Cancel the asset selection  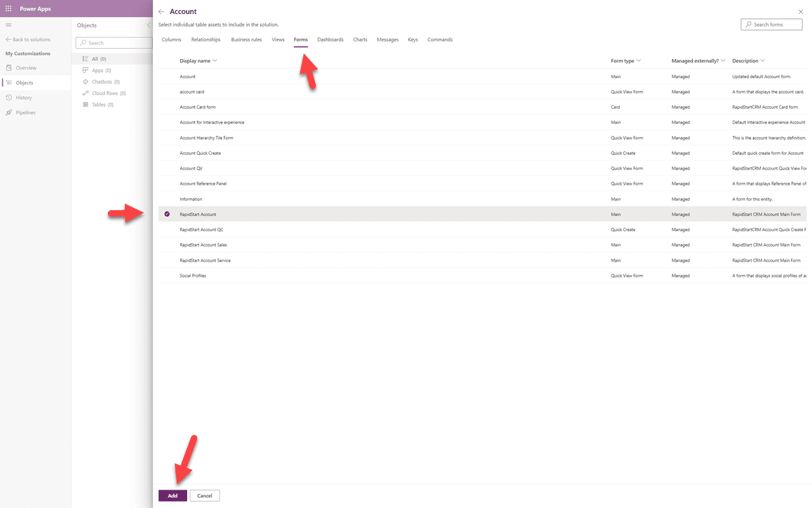(x=204, y=495)
